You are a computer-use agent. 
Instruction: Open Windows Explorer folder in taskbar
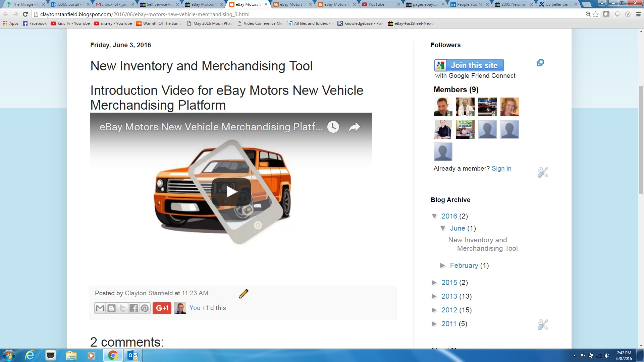(x=71, y=355)
